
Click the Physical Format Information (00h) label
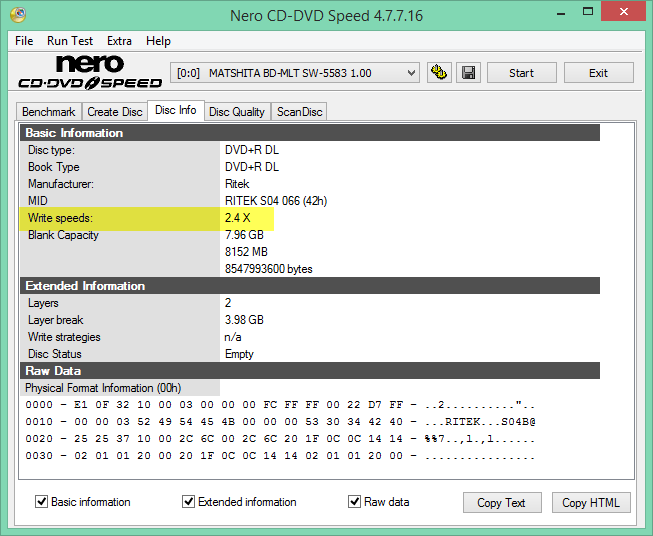(x=103, y=388)
